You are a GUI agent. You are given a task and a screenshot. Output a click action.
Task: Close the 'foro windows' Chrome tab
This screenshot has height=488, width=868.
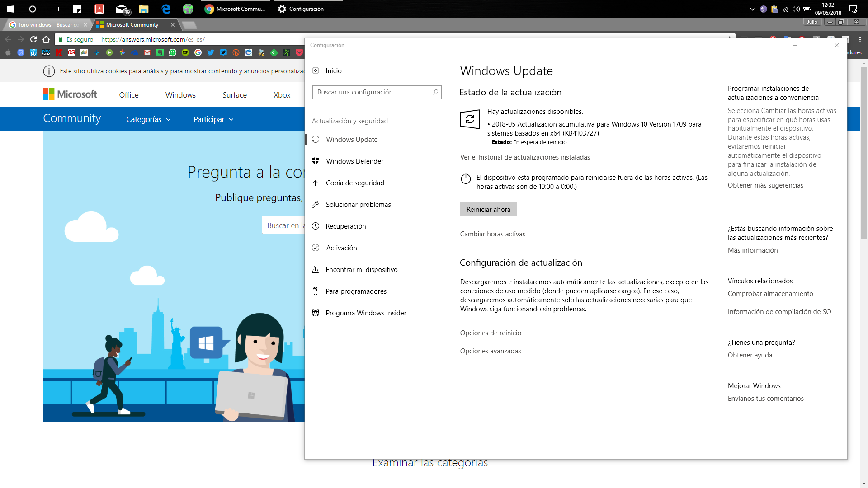85,25
